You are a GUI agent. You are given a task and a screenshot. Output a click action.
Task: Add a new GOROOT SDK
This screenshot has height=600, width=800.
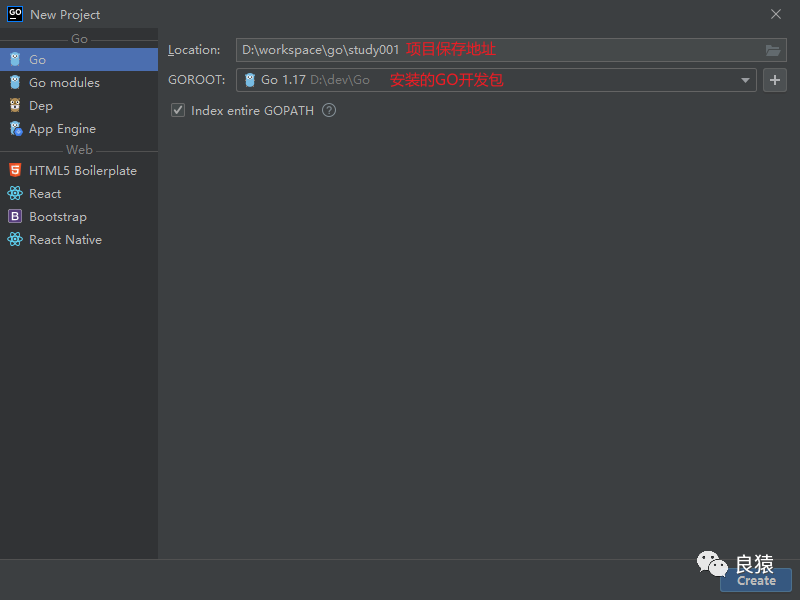point(774,80)
